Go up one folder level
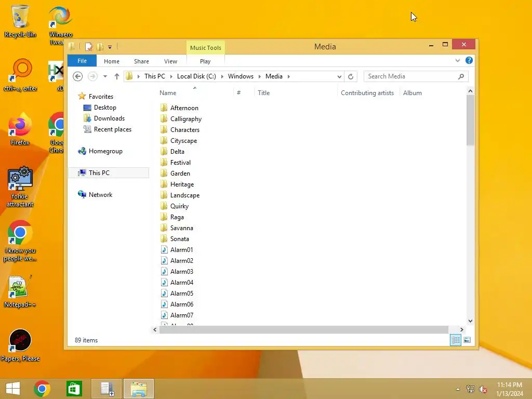This screenshot has height=399, width=532. click(117, 76)
